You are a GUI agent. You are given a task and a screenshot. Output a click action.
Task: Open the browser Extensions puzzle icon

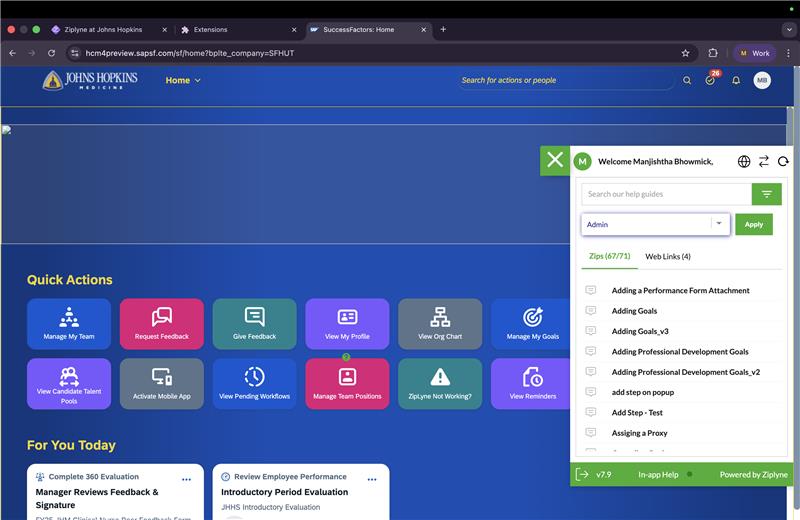click(713, 53)
